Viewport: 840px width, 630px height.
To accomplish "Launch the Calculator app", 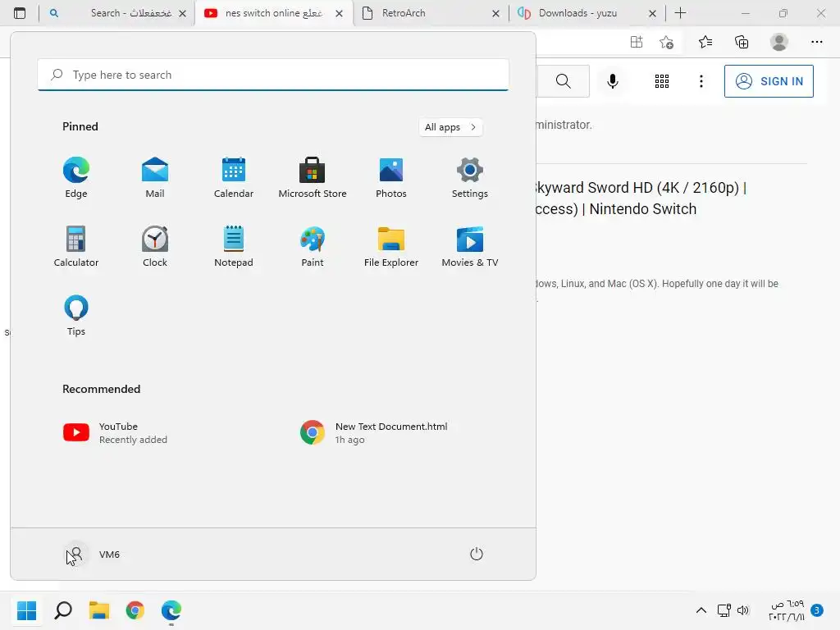I will tap(76, 246).
